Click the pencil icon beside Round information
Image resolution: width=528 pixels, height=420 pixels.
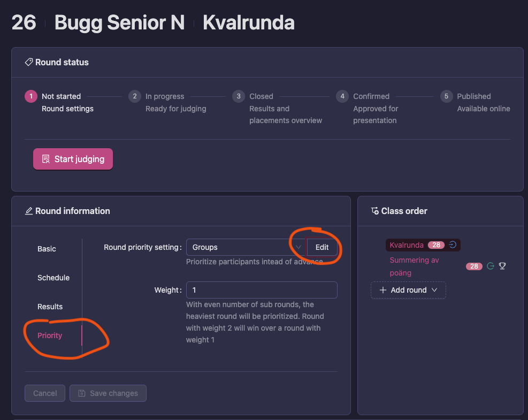click(x=29, y=211)
